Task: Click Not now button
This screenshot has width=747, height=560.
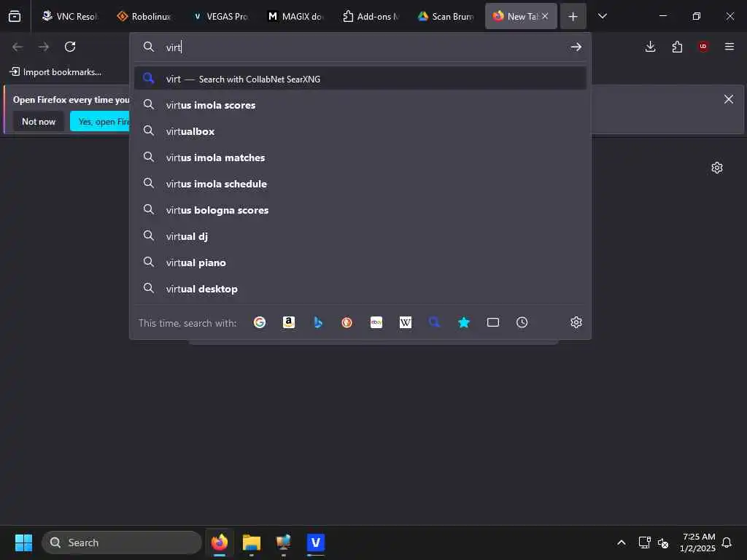Action: tap(39, 122)
